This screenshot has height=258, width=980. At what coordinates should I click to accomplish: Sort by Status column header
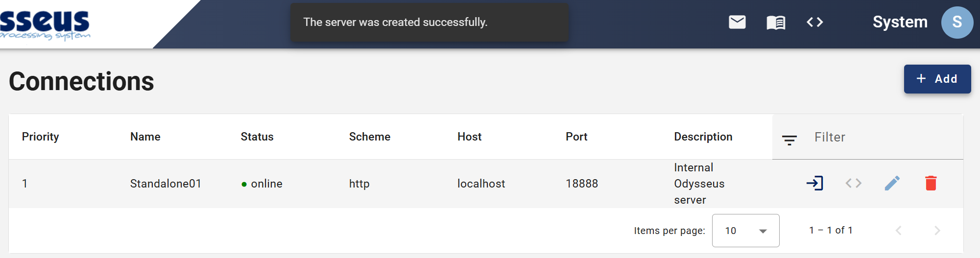click(x=257, y=137)
